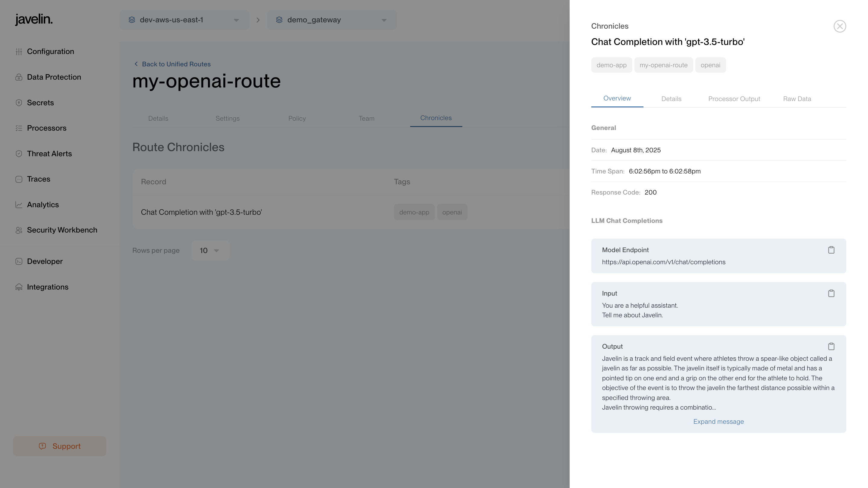Click the stack icon beside demo_gateway
868x488 pixels.
(x=279, y=20)
